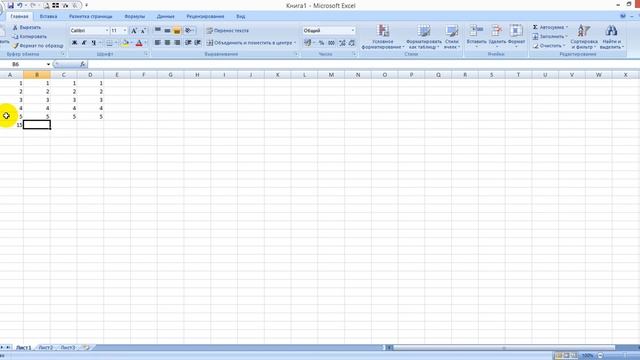Click inside the formula bar field

coord(363,64)
